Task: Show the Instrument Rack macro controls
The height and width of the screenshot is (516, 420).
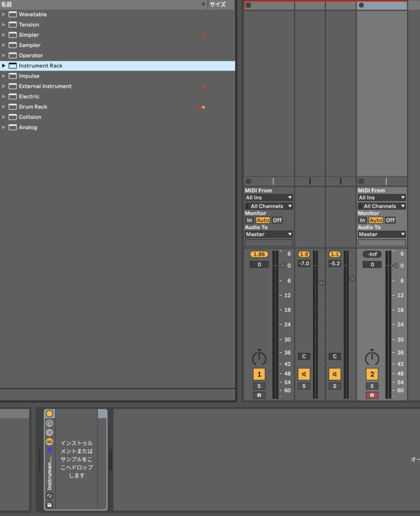Action: pos(49,423)
